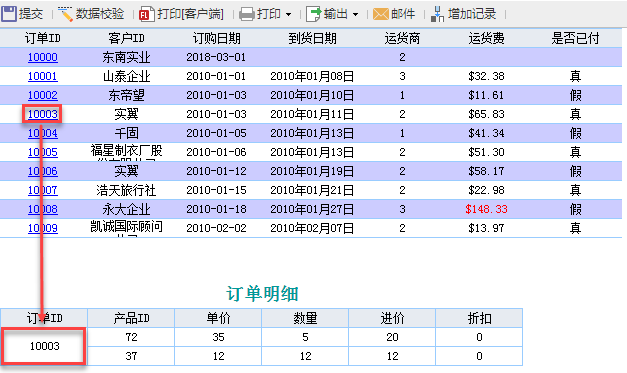Screen dimensions: 627x373
Task: Open order link 10003
Action: coord(43,114)
